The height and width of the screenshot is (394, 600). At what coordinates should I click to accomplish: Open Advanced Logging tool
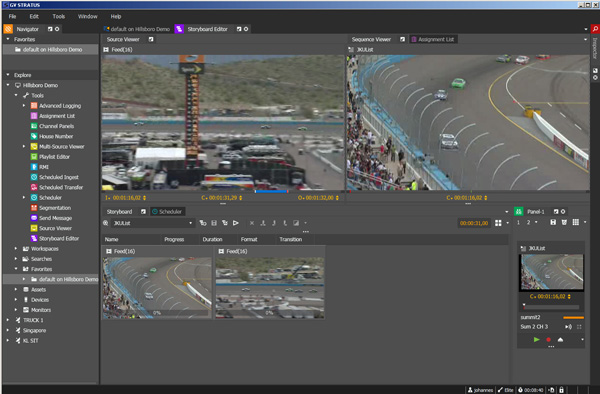(x=60, y=106)
